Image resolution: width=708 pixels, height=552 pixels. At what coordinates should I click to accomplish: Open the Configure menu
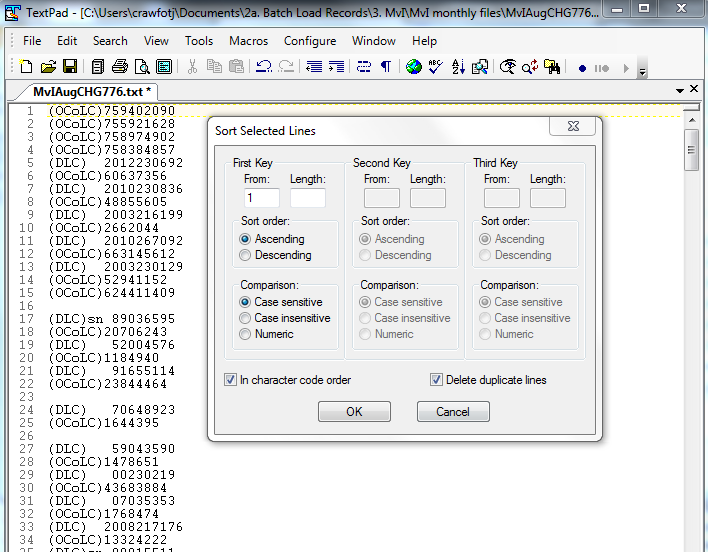(x=310, y=41)
